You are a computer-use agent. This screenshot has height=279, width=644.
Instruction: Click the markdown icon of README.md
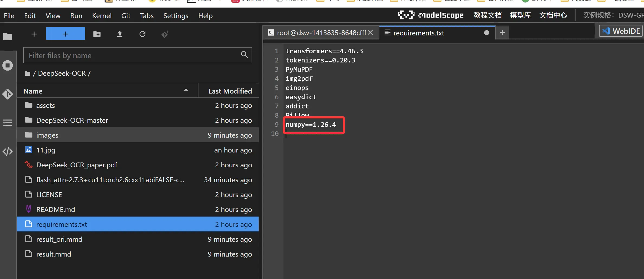29,209
